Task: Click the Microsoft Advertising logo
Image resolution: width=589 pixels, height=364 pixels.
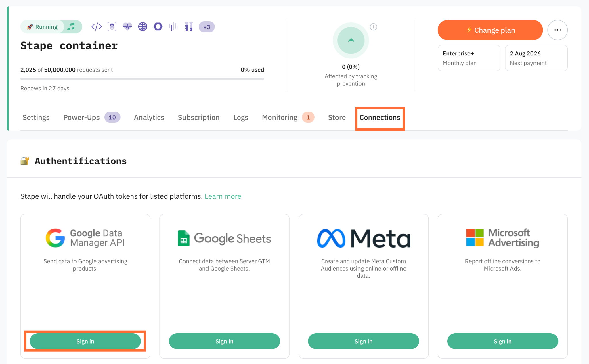Action: (503, 238)
